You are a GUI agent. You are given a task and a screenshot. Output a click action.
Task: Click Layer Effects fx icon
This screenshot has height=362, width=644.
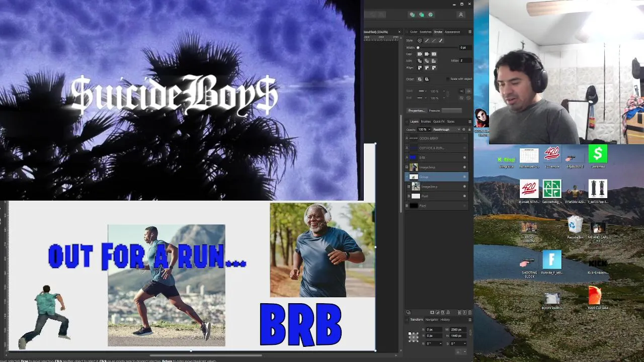pyautogui.click(x=443, y=312)
